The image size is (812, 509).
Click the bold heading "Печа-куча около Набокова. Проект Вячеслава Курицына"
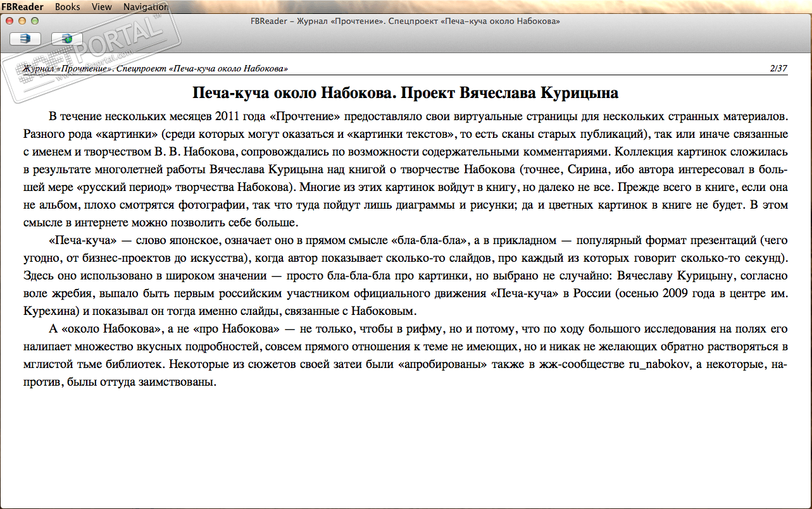(405, 93)
